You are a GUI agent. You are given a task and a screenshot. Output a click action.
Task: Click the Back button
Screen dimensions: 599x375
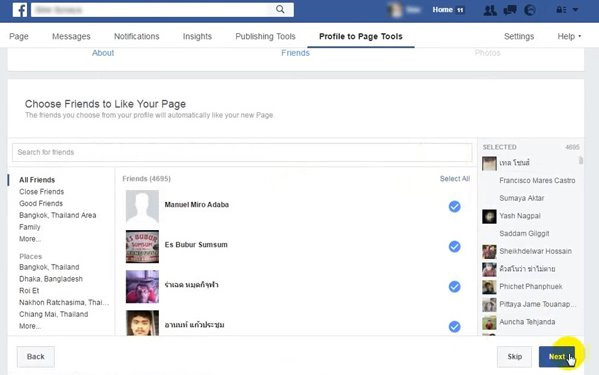(x=36, y=357)
